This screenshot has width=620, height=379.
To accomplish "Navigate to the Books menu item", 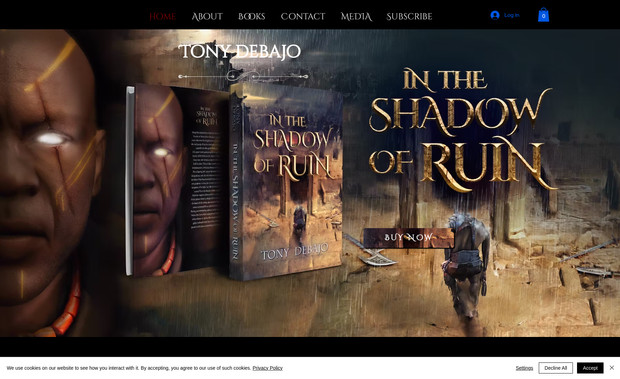I will coord(251,17).
